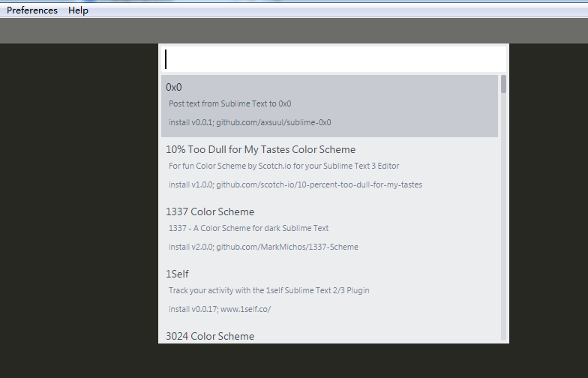
Task: Pick the 1Self package
Action: point(330,292)
